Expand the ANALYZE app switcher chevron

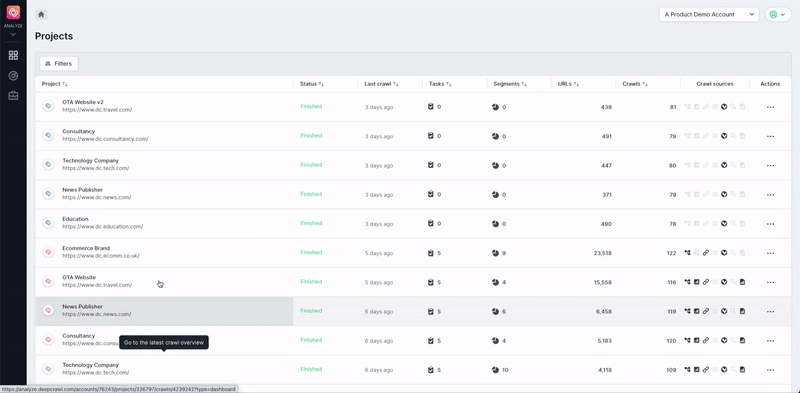tap(13, 34)
